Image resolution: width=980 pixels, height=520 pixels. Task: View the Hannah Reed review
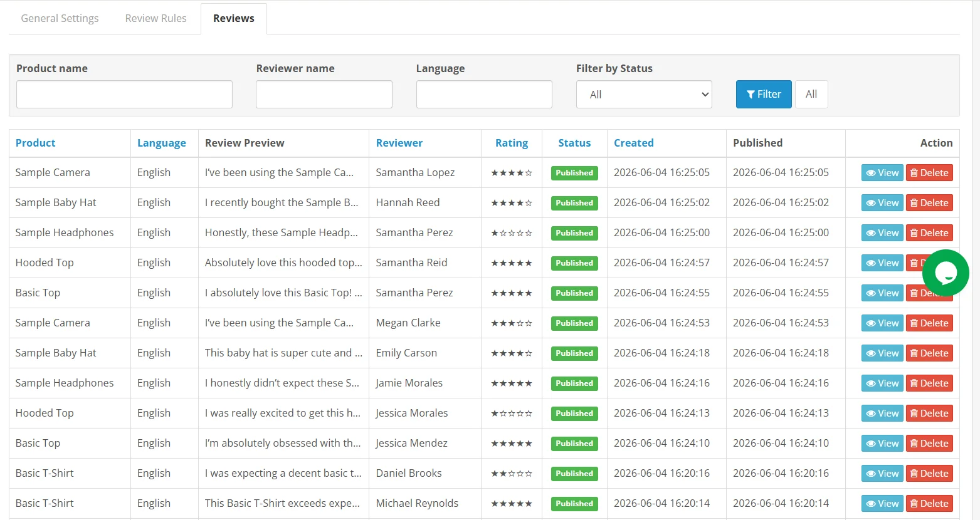882,203
